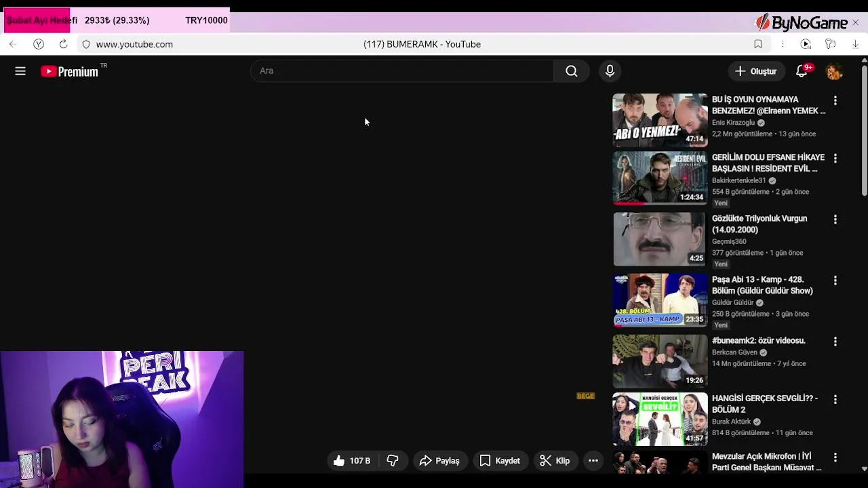Click the Yandex Y icon in toolbar
868x488 pixels.
39,44
